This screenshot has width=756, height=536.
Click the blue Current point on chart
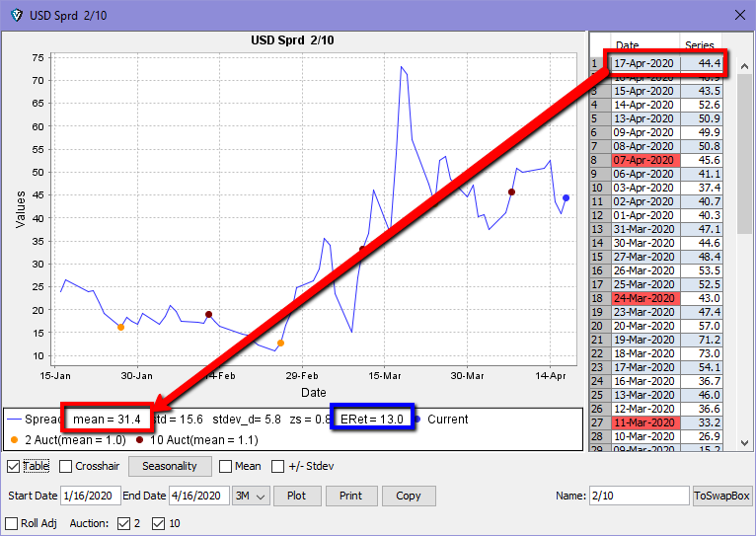567,197
